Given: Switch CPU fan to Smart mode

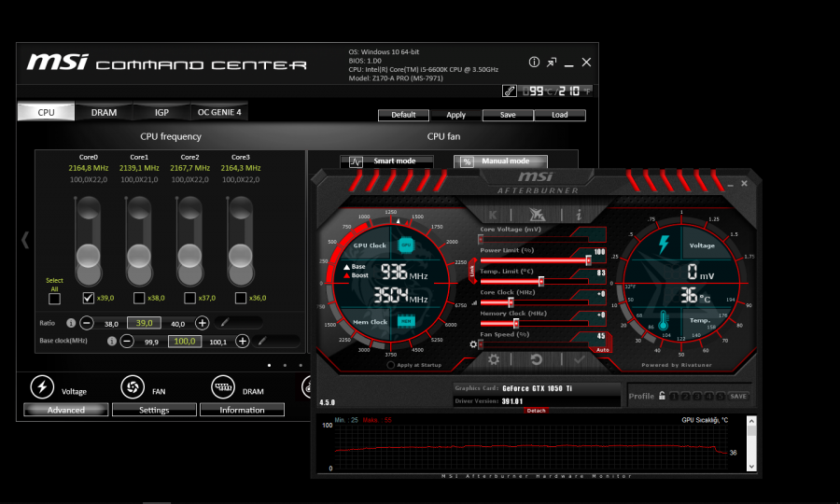Looking at the screenshot, I should pos(386,161).
